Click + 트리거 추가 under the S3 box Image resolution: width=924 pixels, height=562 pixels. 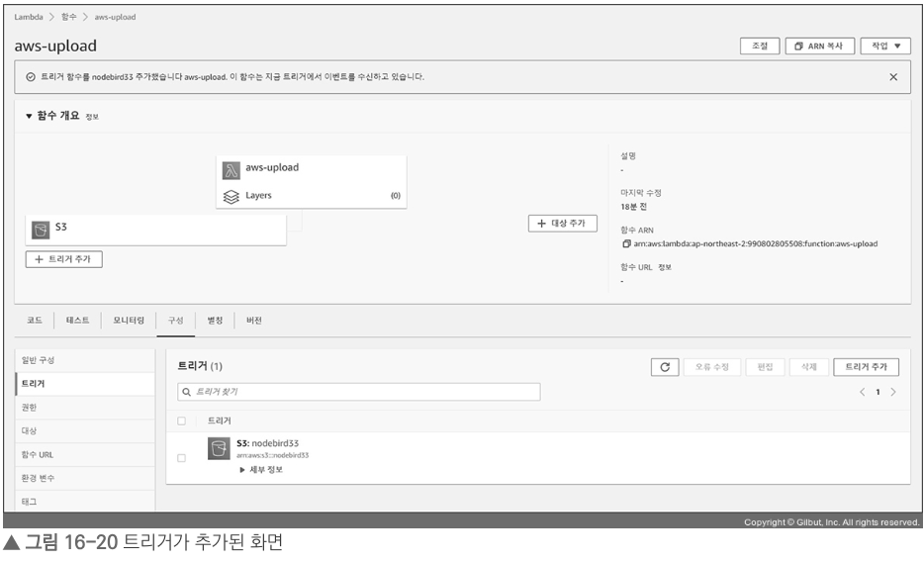coord(63,259)
